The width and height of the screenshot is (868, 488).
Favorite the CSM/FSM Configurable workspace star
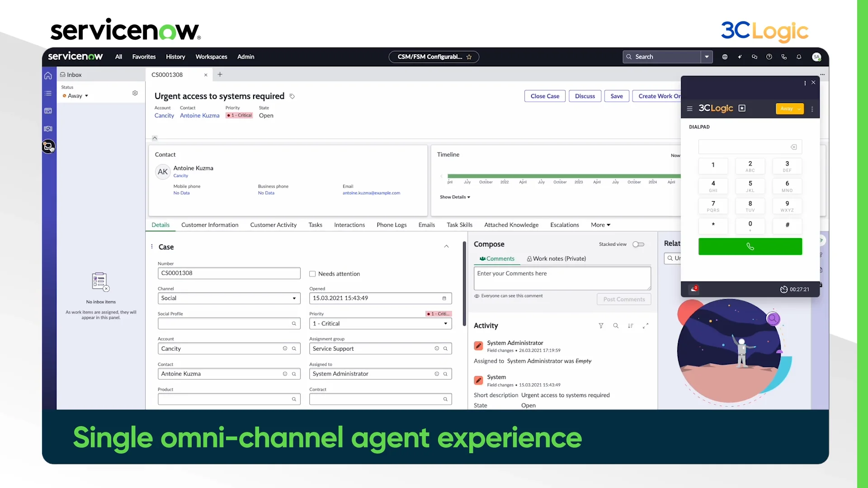click(x=469, y=57)
